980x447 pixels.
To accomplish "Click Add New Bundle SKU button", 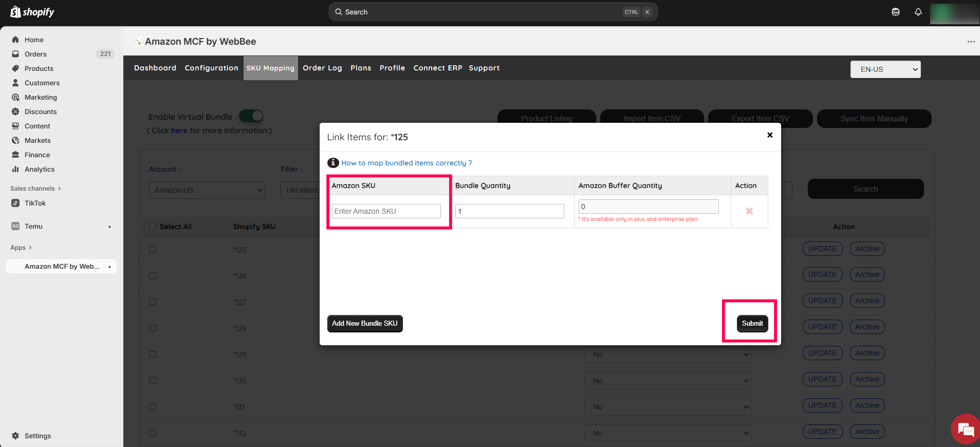I will click(364, 324).
